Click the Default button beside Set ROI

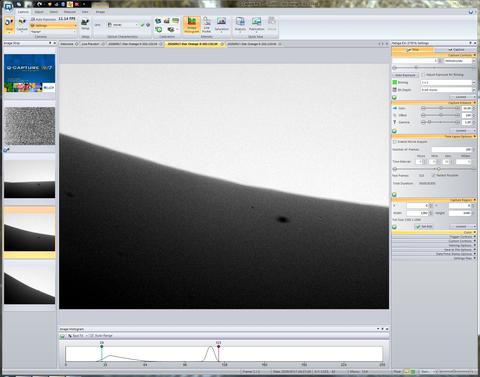(463, 226)
